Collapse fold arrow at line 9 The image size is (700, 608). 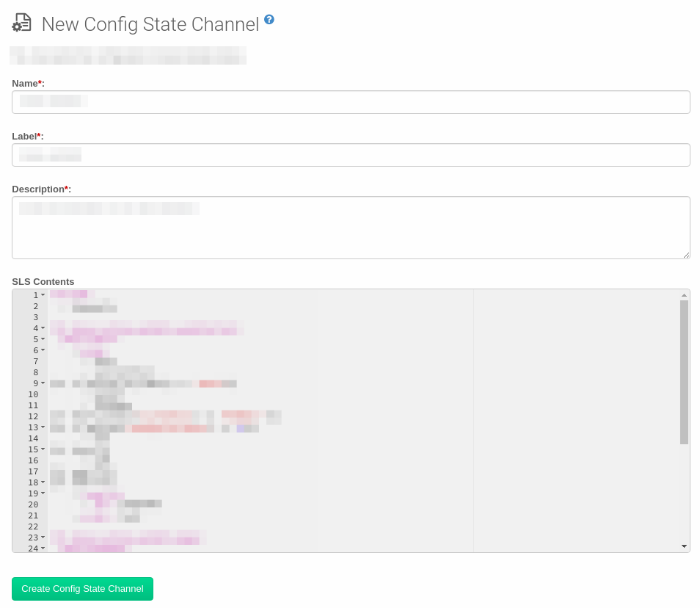[x=43, y=383]
